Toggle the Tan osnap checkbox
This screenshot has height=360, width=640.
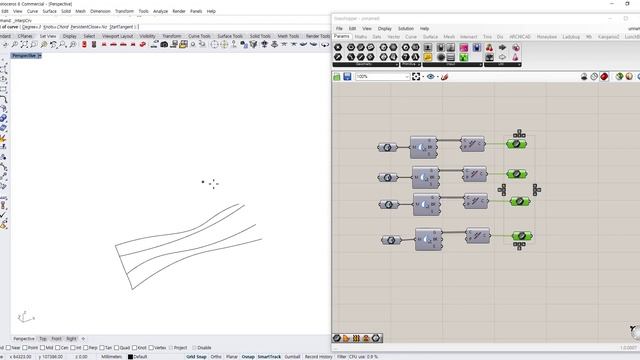pyautogui.click(x=102, y=348)
